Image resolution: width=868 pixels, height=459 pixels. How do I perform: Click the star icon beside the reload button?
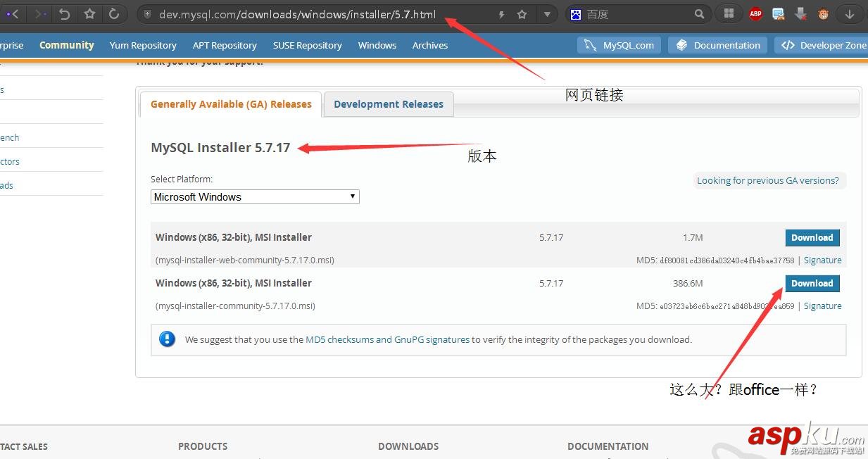pyautogui.click(x=89, y=14)
